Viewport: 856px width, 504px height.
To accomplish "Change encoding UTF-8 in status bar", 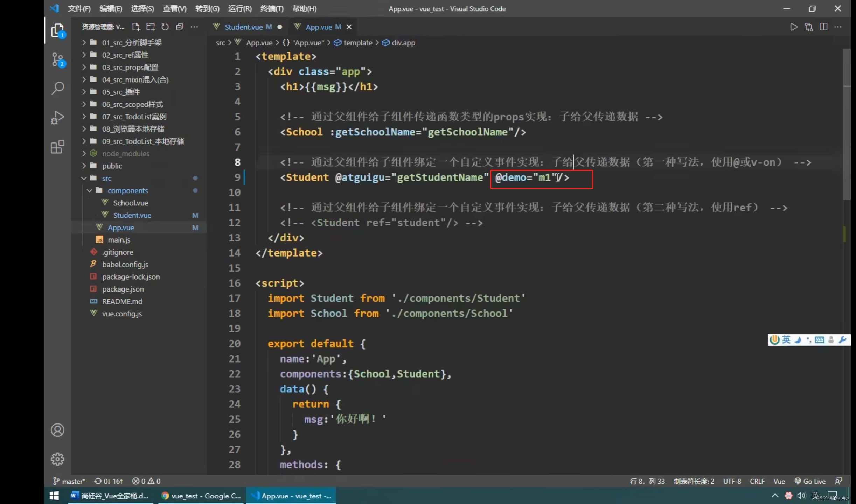I will coord(732,481).
